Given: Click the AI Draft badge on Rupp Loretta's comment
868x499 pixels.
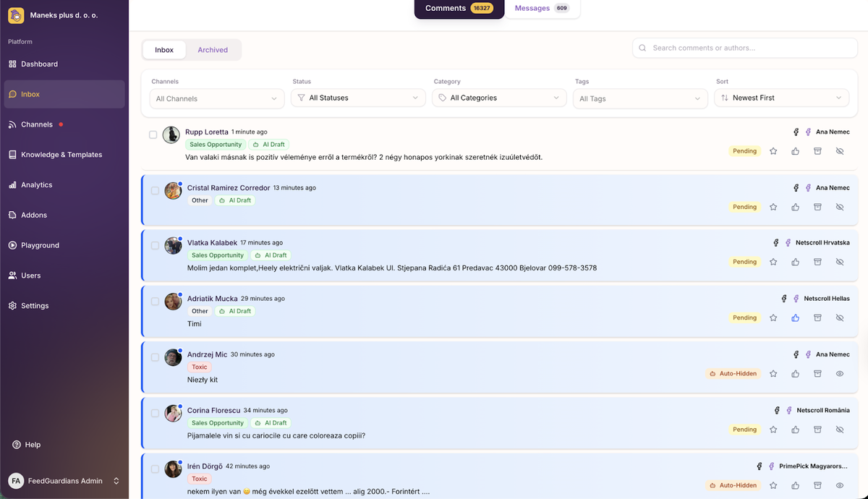Looking at the screenshot, I should pos(268,144).
